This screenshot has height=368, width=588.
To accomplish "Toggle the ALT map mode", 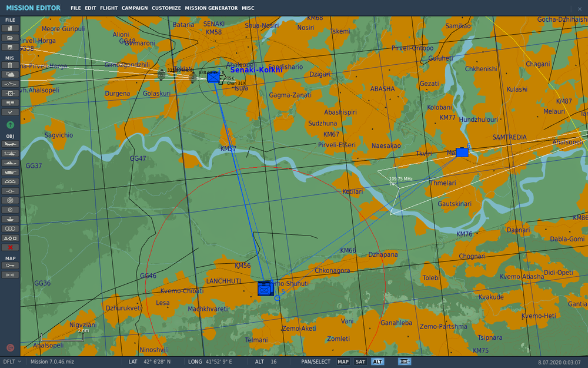I will tap(377, 362).
